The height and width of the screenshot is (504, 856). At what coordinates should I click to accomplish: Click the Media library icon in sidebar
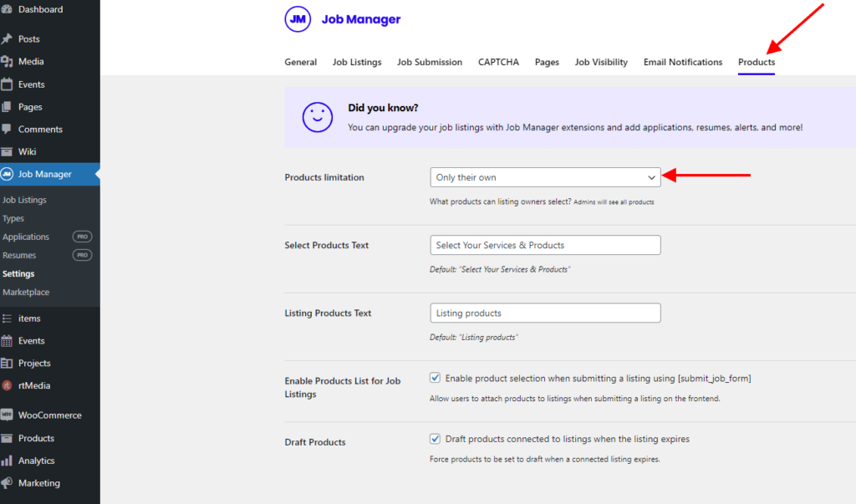point(7,62)
